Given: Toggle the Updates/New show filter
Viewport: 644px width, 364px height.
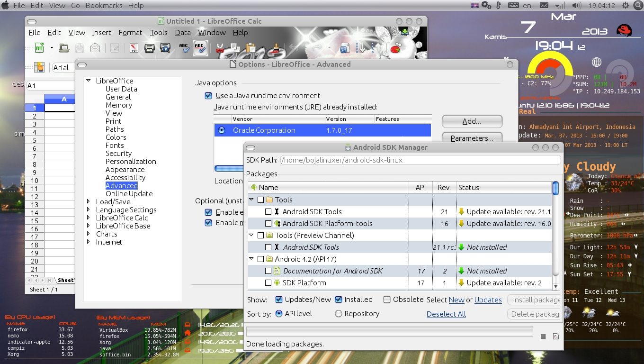Looking at the screenshot, I should point(279,300).
